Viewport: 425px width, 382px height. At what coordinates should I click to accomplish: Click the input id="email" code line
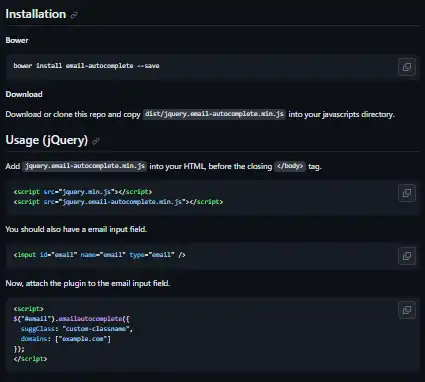point(99,255)
